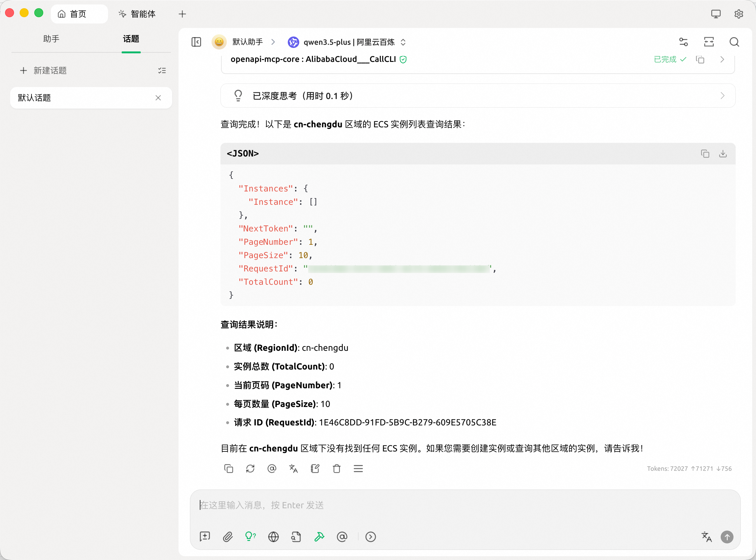Image resolution: width=756 pixels, height=560 pixels.
Task: Open the knowledge base icon
Action: coord(296,537)
